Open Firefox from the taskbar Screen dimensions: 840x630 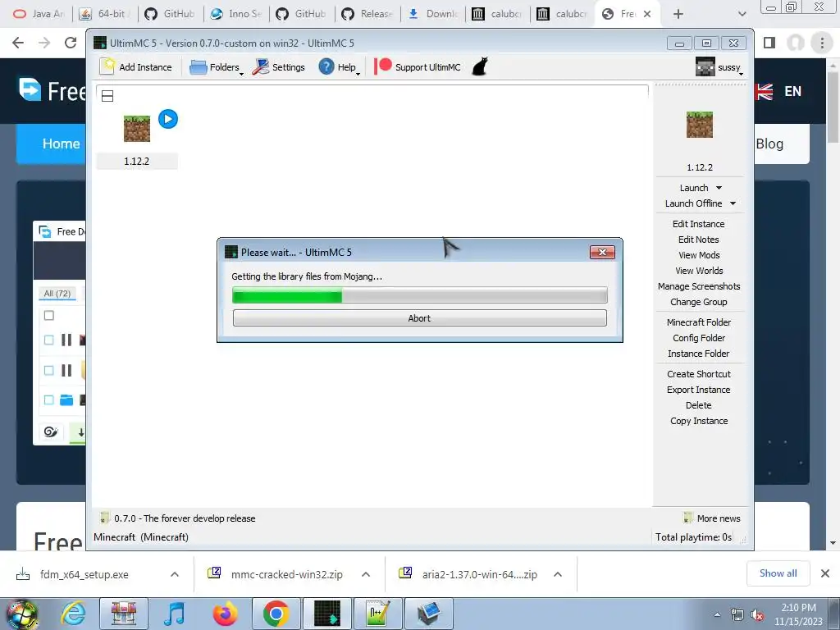click(225, 614)
